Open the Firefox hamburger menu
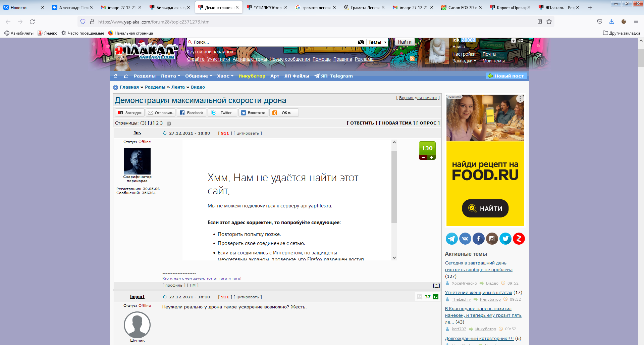 (636, 22)
